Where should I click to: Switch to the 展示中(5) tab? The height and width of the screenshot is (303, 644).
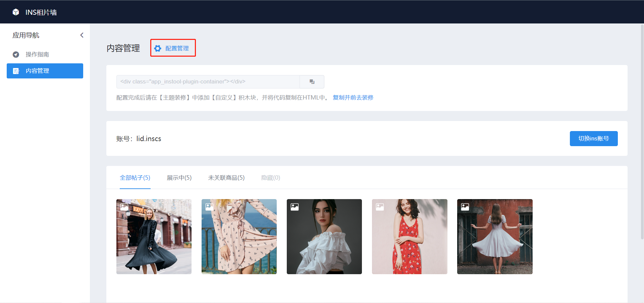pos(179,178)
